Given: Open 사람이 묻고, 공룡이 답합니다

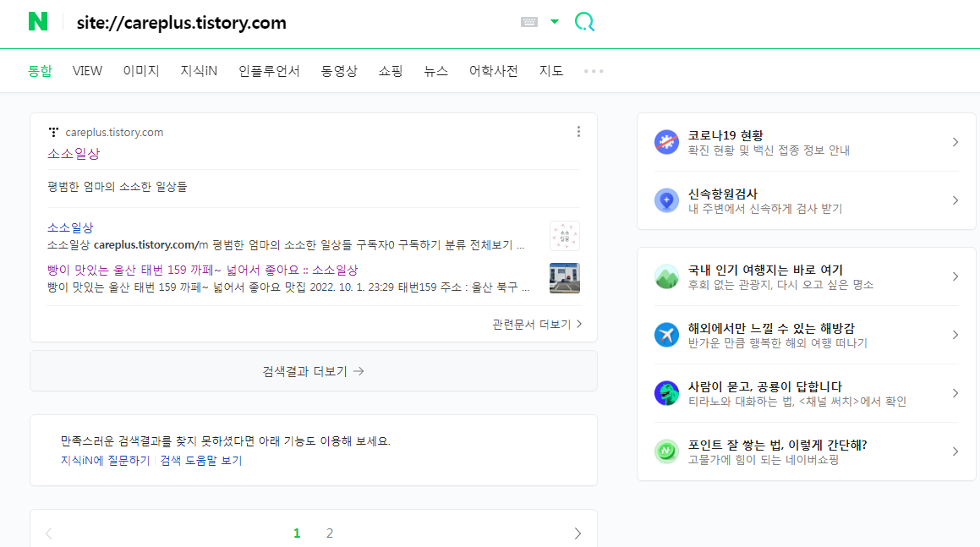Looking at the screenshot, I should point(807,393).
